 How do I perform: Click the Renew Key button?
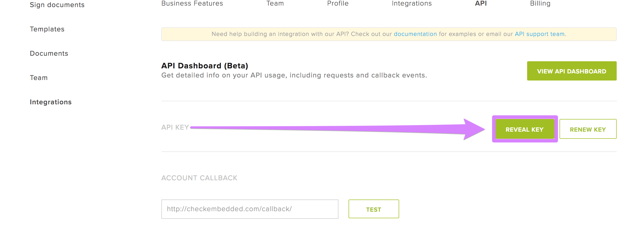(x=588, y=129)
